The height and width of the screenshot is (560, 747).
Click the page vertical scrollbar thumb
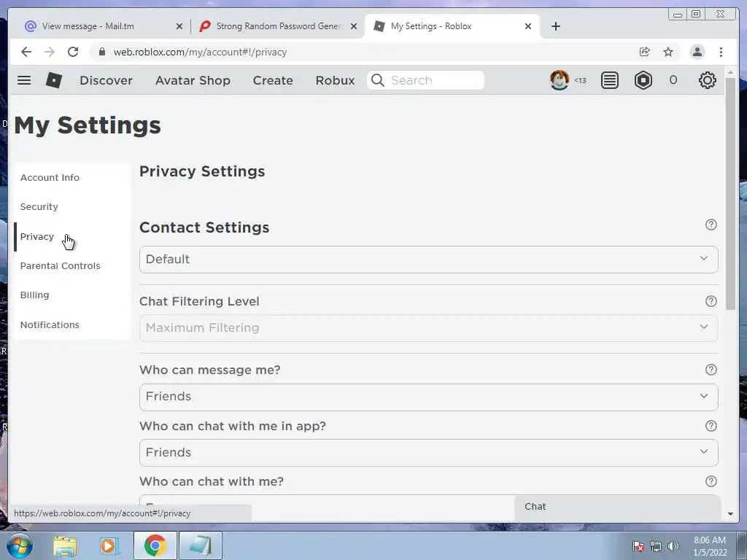[x=730, y=192]
